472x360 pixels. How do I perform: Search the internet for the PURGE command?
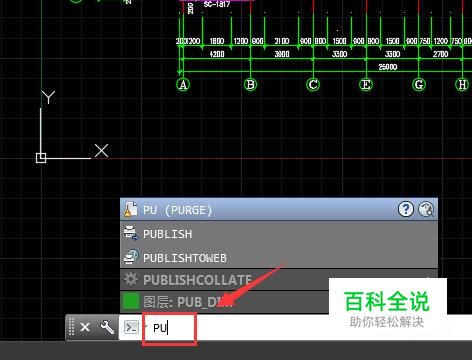coord(426,209)
